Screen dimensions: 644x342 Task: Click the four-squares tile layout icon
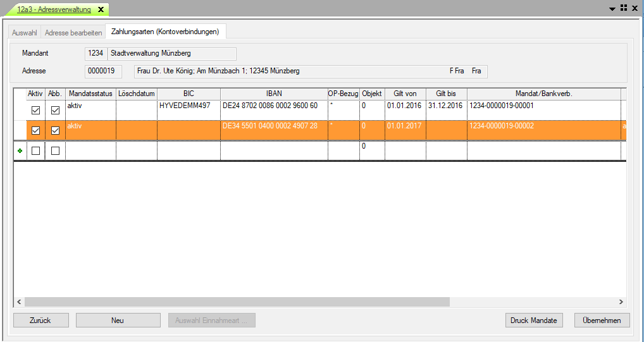pos(623,8)
